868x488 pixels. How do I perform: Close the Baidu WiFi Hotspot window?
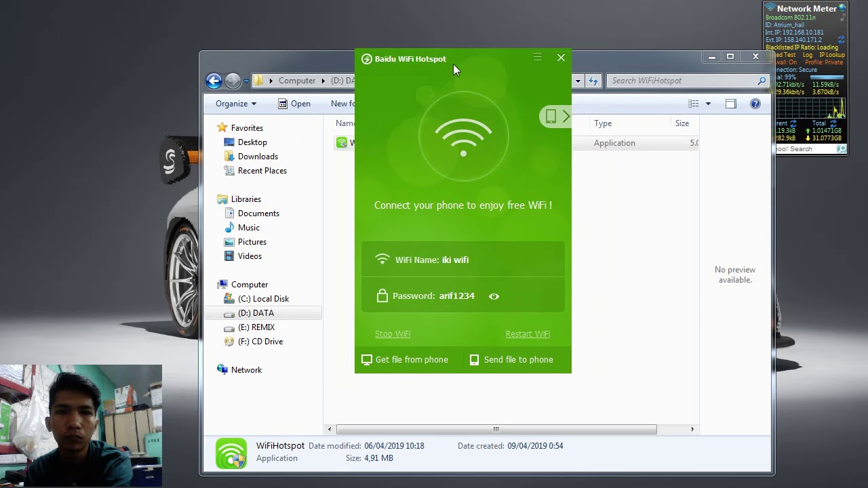click(561, 58)
